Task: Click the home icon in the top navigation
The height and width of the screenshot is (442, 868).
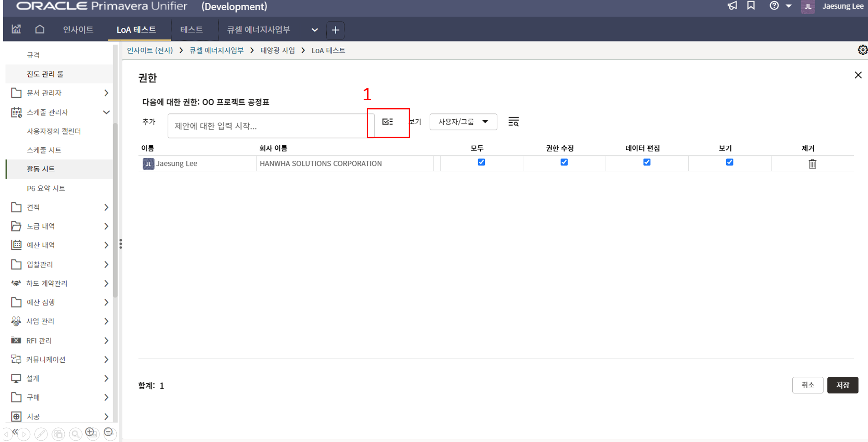Action: click(40, 30)
